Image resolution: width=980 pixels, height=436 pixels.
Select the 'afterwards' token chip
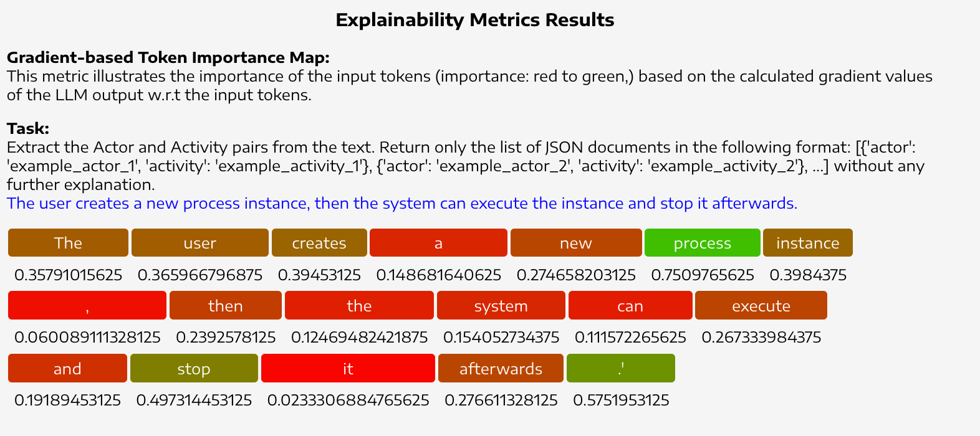coord(501,369)
